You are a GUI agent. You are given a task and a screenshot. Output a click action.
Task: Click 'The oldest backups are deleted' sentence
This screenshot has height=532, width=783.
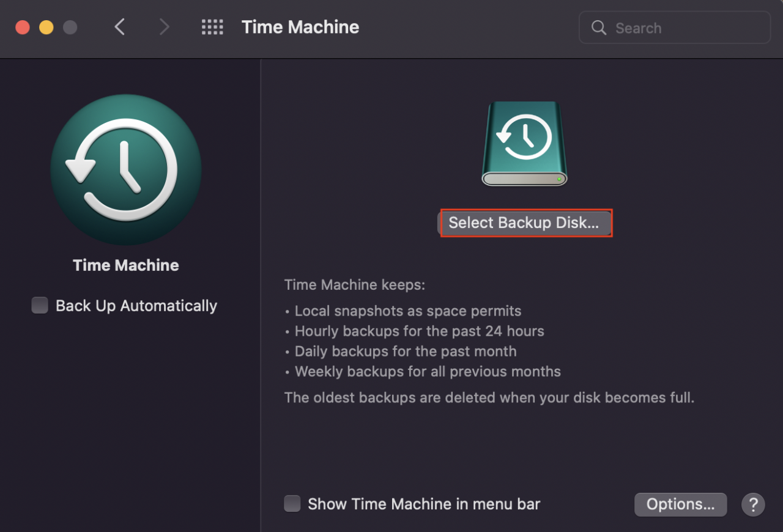tap(489, 397)
